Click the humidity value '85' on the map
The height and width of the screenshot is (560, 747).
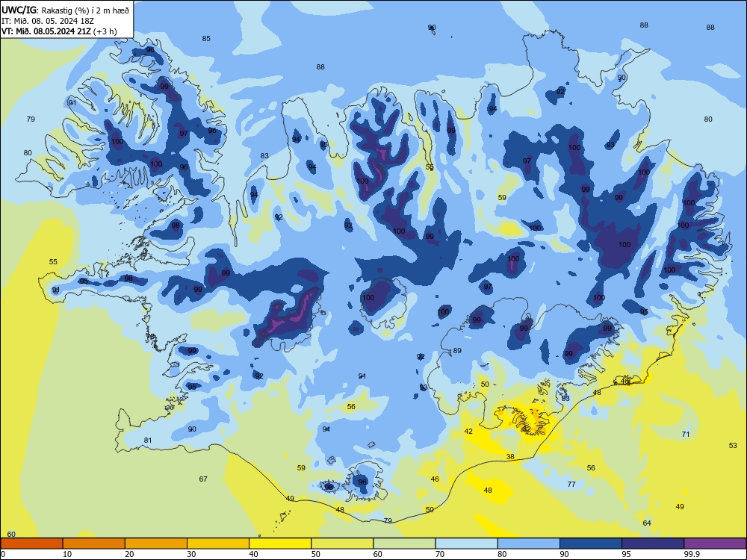(206, 39)
